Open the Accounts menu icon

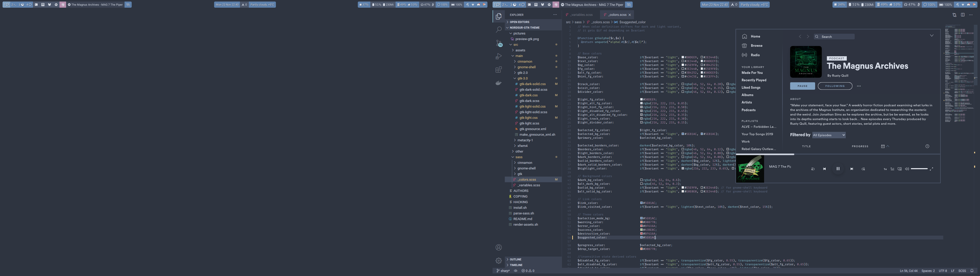pyautogui.click(x=498, y=247)
